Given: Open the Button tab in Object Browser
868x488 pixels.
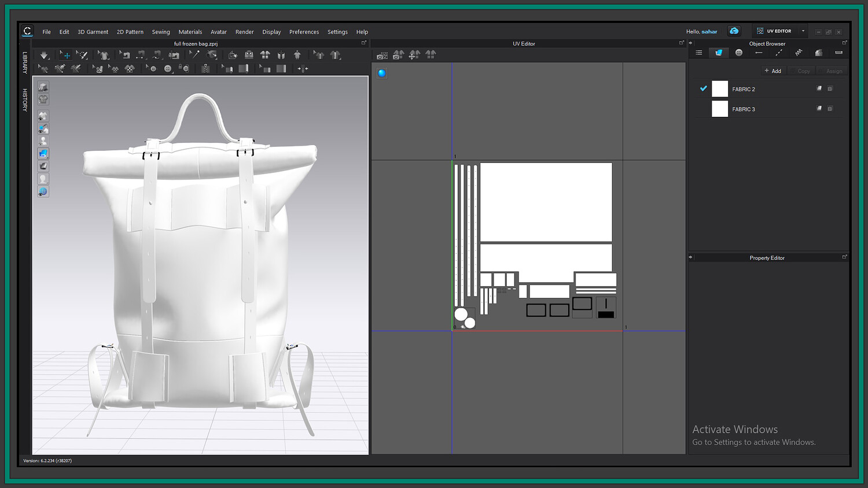Looking at the screenshot, I should pos(738,53).
